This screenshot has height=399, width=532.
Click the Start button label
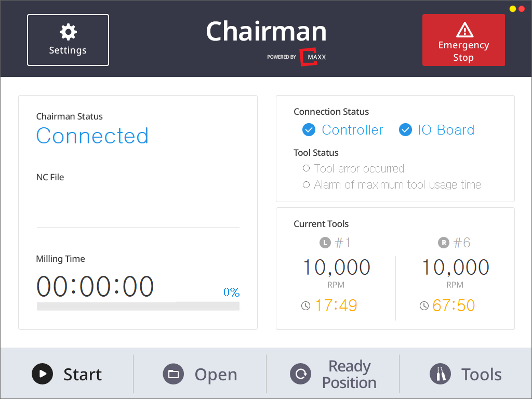click(x=83, y=375)
